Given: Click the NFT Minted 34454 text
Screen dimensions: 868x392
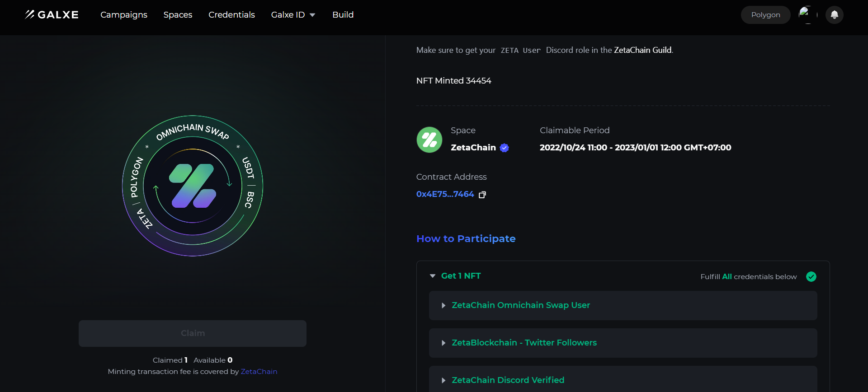Looking at the screenshot, I should tap(453, 81).
